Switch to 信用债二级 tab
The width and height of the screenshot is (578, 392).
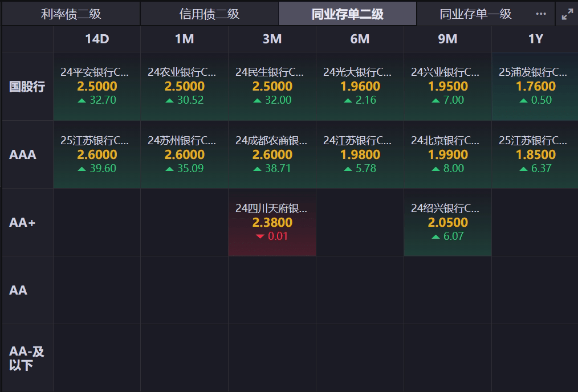coord(209,14)
